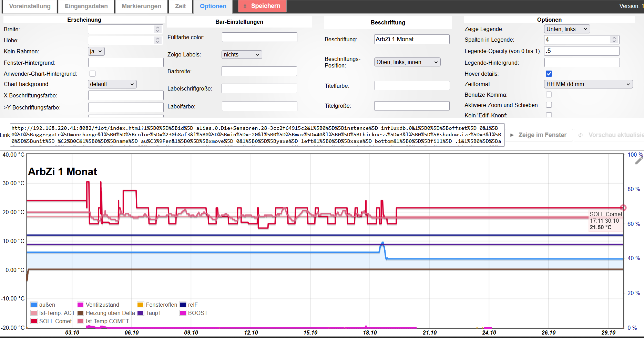Click the SOLL Comet data point marker

click(x=623, y=208)
